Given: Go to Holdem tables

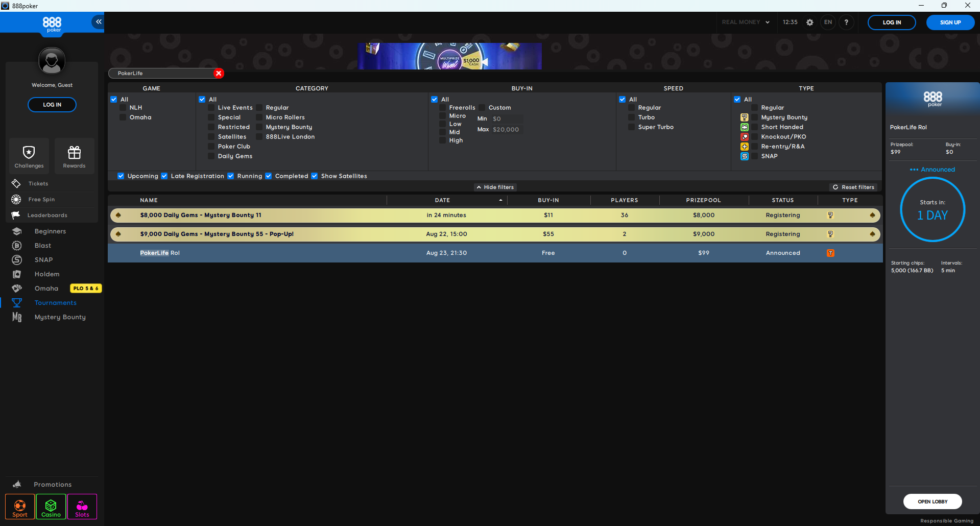Looking at the screenshot, I should tap(47, 274).
